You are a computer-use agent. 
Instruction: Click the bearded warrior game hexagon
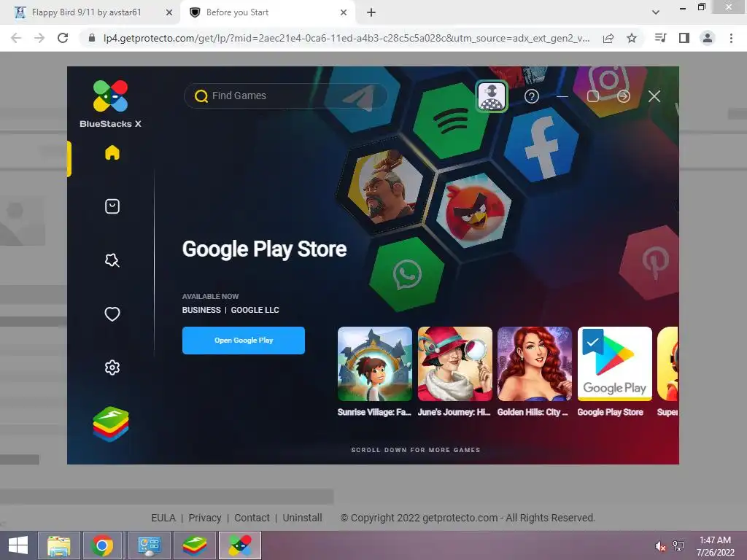click(x=385, y=187)
